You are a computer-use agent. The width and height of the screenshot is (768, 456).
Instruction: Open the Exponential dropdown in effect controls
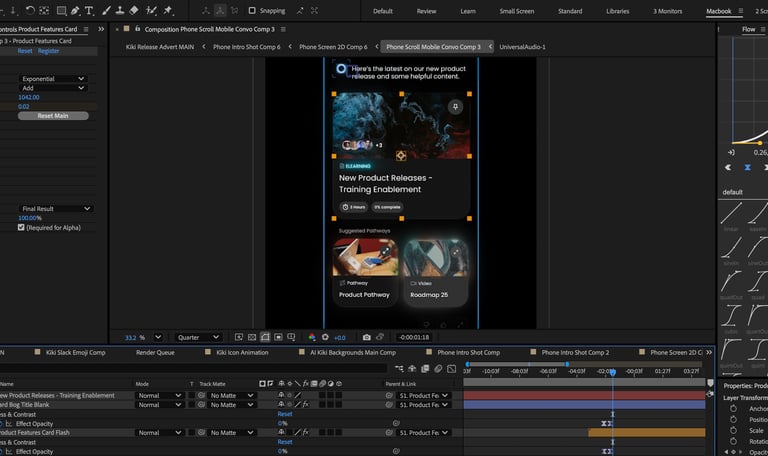[x=53, y=78]
